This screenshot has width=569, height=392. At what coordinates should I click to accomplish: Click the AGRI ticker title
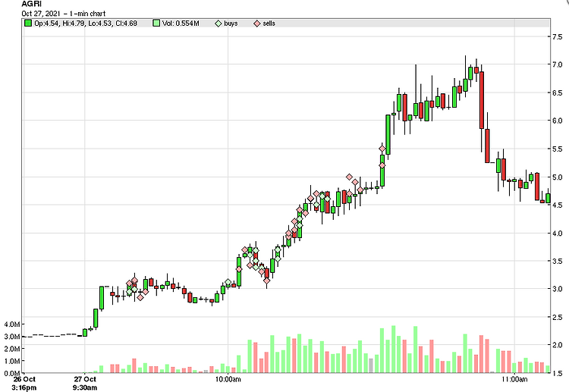tap(32, 4)
